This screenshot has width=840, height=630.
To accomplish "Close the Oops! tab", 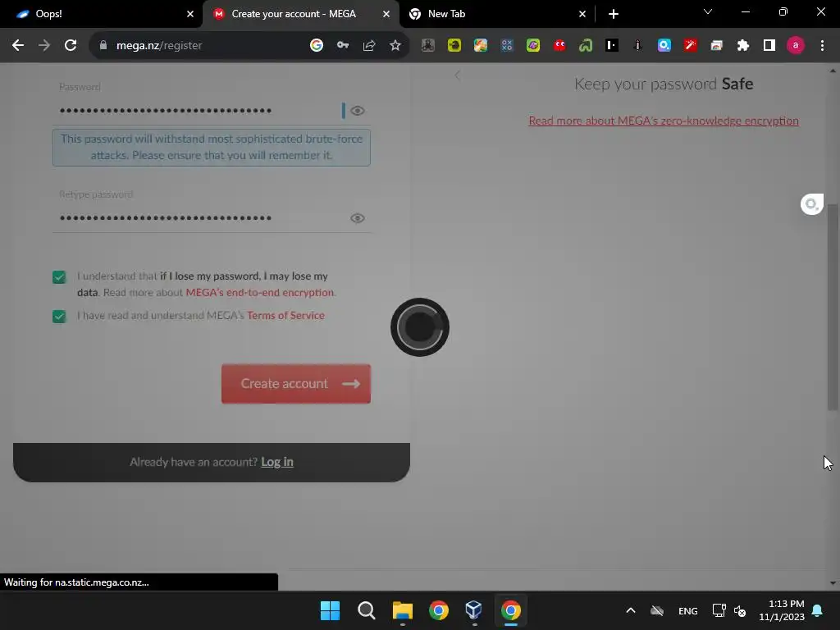I will tap(190, 14).
